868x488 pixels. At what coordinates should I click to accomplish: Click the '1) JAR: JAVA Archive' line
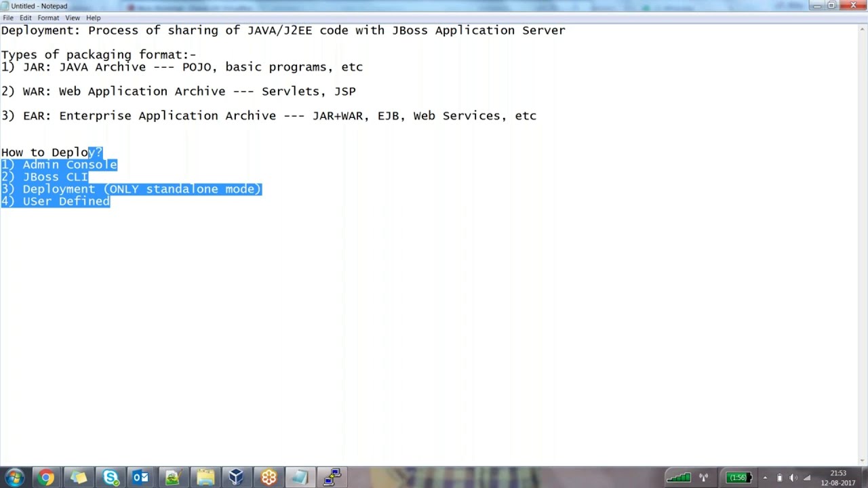182,67
